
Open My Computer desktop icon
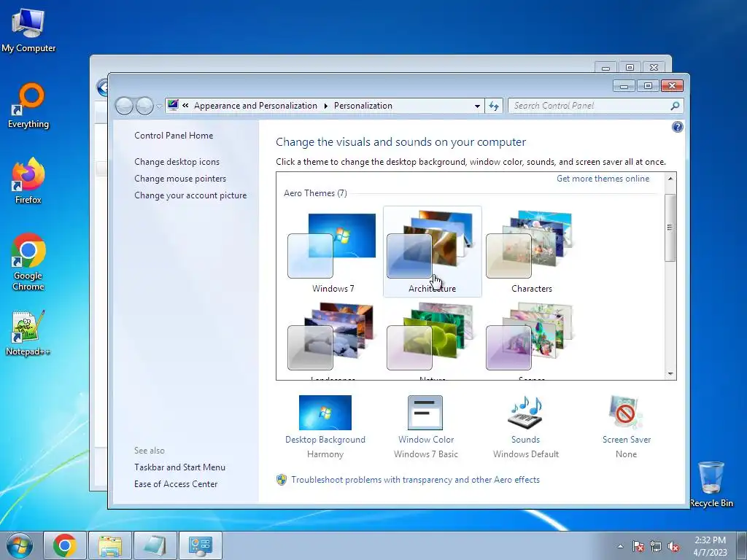tap(28, 29)
